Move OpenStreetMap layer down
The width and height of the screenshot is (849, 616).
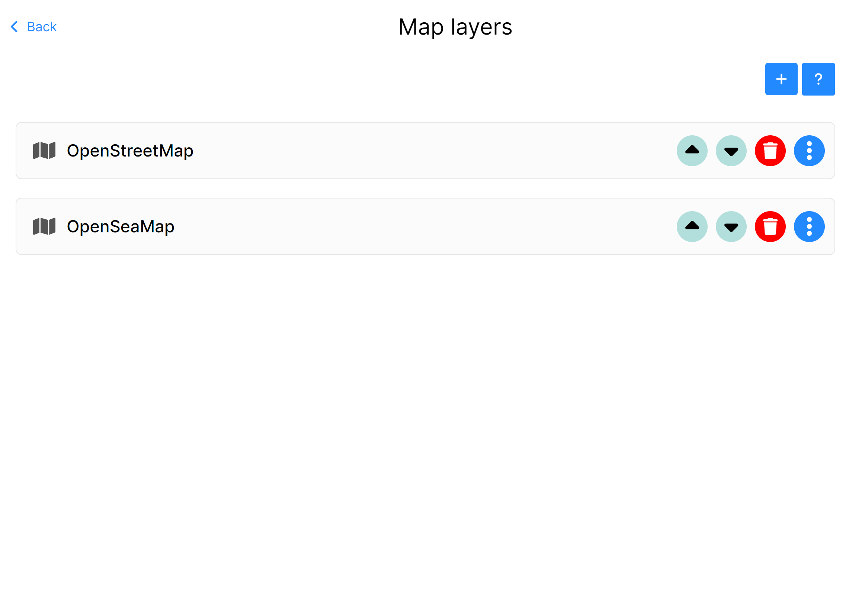(x=731, y=151)
